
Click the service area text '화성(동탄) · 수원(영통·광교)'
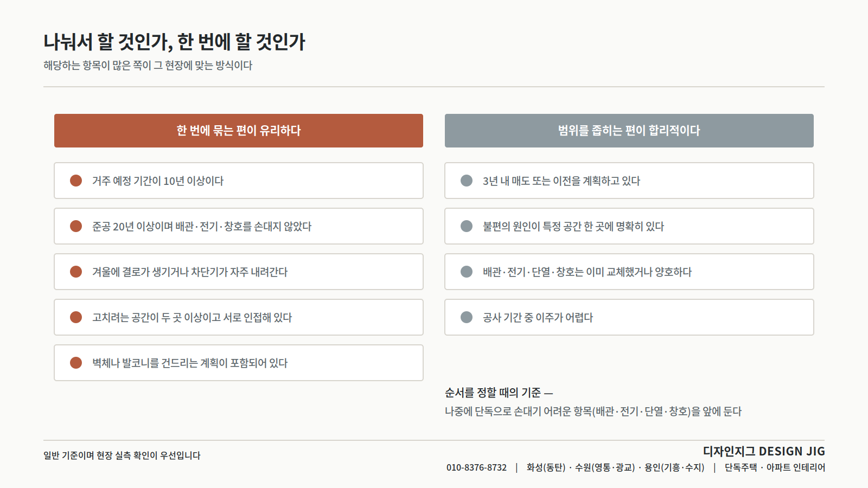(580, 467)
